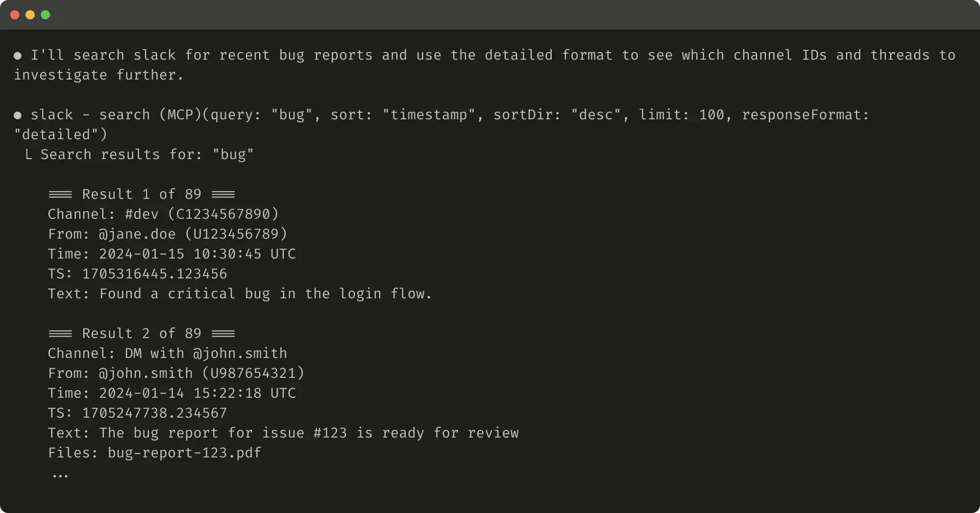Click the L-shaped branch marker before Search results
Image resolution: width=980 pixels, height=513 pixels.
coord(29,154)
